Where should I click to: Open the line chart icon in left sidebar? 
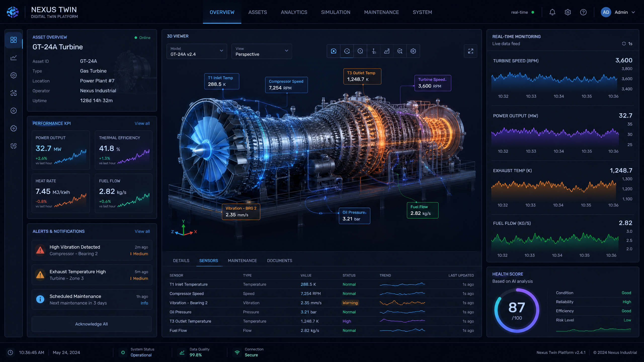click(14, 58)
